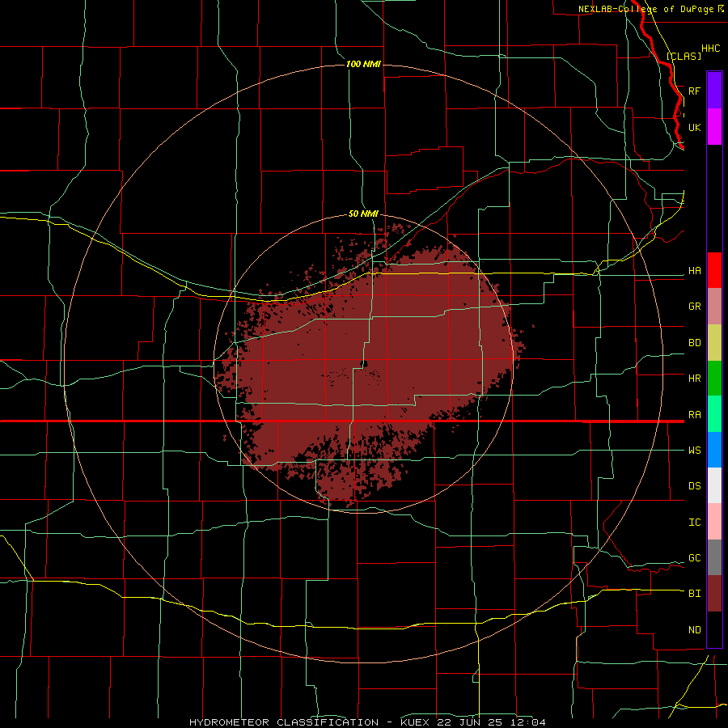Click the WS blue legend swatch
The width and height of the screenshot is (728, 728).
[714, 450]
